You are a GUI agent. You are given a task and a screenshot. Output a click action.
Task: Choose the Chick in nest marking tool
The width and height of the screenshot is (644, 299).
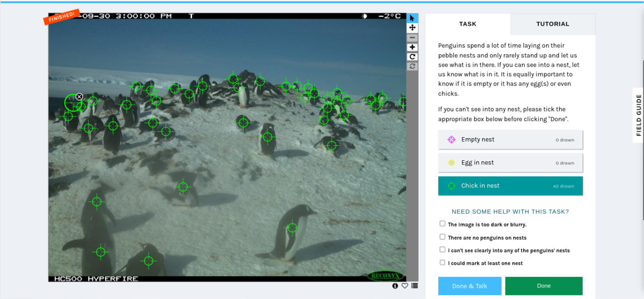(x=510, y=186)
